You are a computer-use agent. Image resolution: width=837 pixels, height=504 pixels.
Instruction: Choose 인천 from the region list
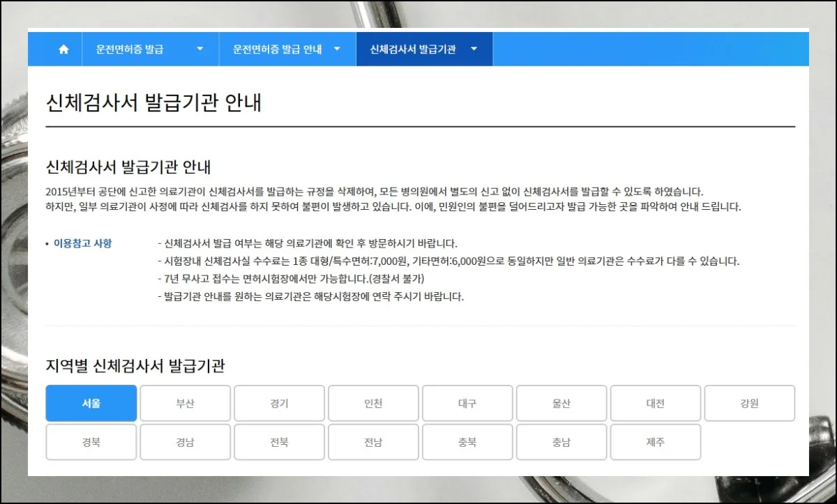pyautogui.click(x=373, y=404)
